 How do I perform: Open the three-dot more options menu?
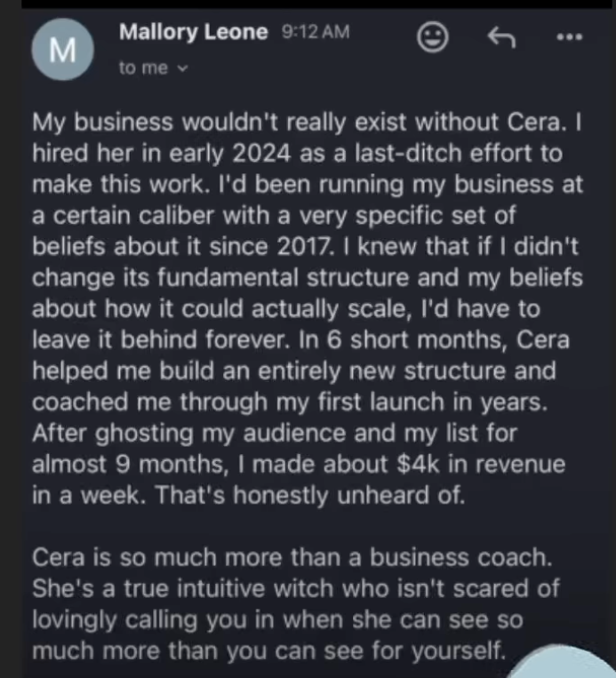coord(569,37)
